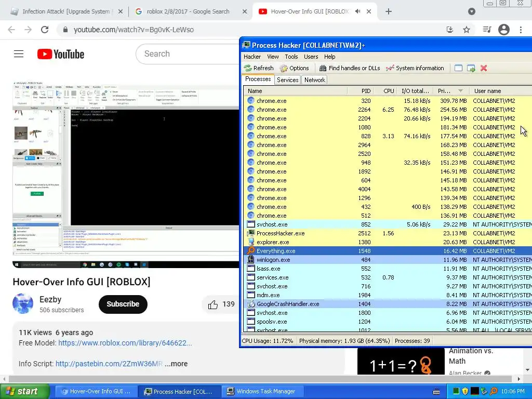Open the Users menu
Image resolution: width=532 pixels, height=399 pixels.
point(311,57)
